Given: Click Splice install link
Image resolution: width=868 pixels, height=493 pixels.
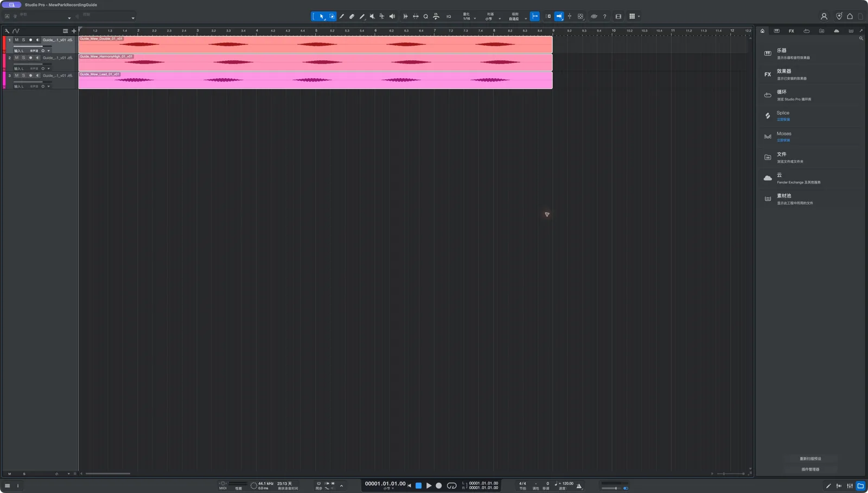Looking at the screenshot, I should coord(783,119).
